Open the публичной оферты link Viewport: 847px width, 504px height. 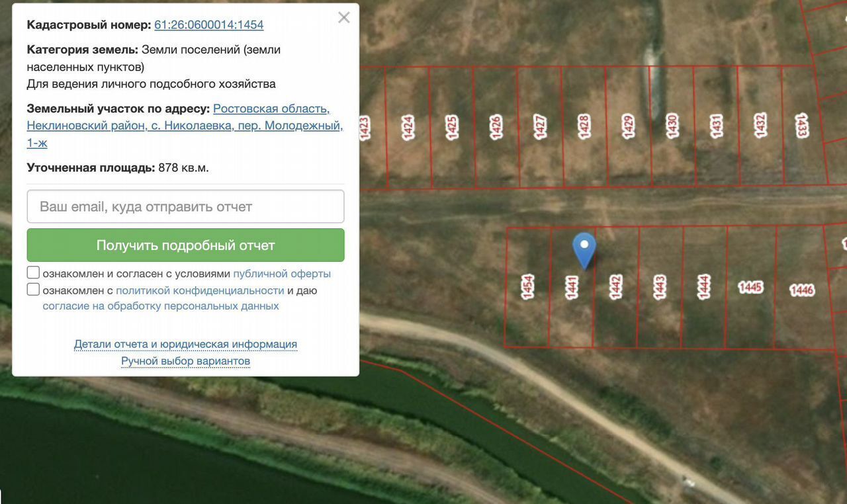[282, 274]
